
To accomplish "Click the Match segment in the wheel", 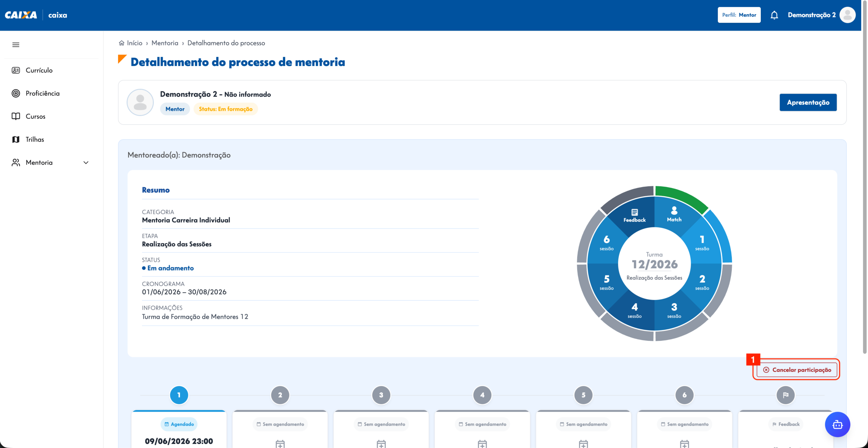I will coord(674,215).
